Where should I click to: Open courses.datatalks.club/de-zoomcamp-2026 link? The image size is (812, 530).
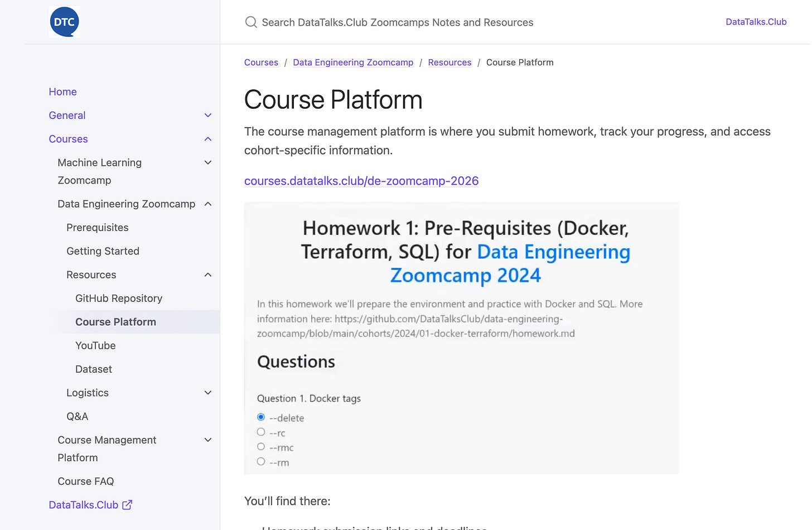361,181
